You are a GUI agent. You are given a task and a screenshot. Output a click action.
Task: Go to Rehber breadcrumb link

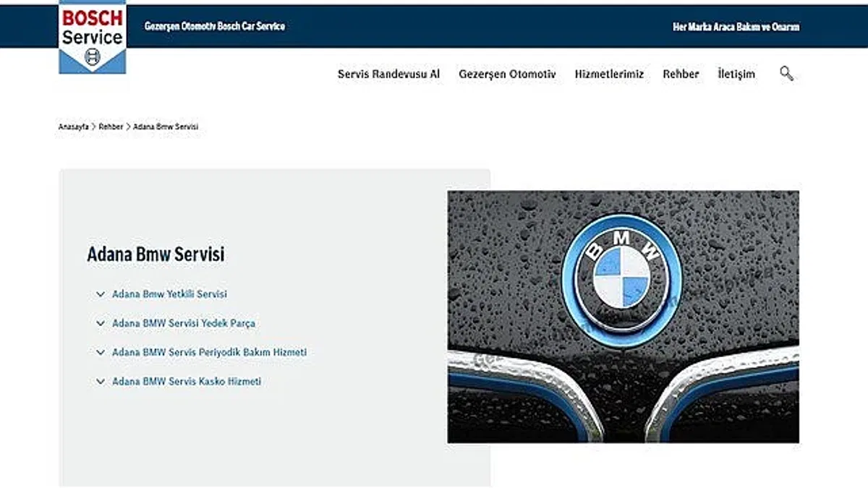coord(111,127)
